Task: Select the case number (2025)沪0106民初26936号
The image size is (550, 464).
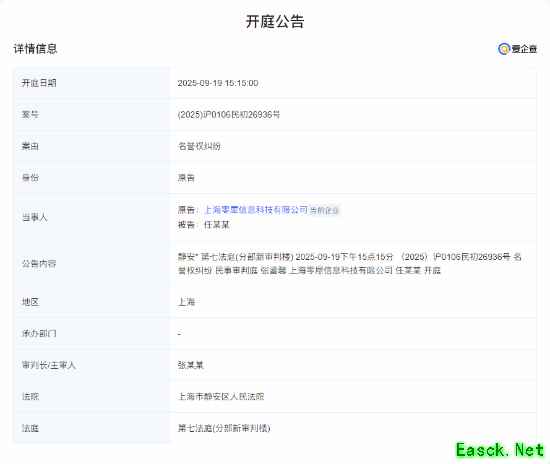Action: pos(229,115)
